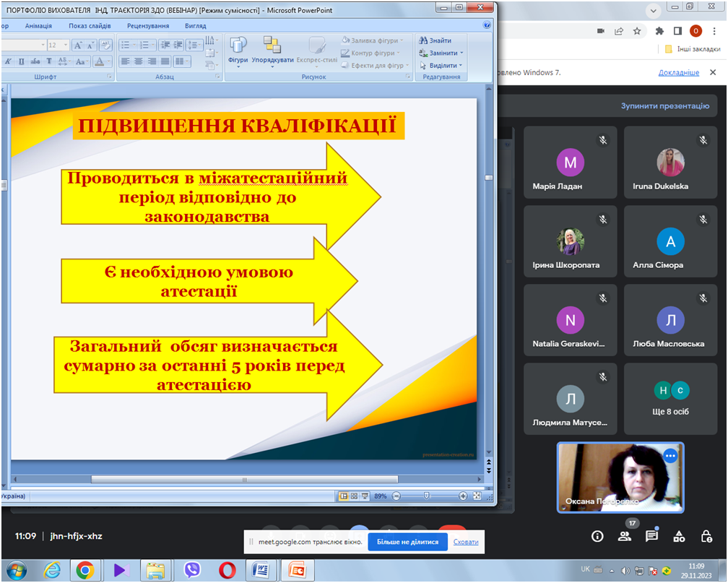Align text right
The width and height of the screenshot is (728, 583).
pyautogui.click(x=152, y=61)
